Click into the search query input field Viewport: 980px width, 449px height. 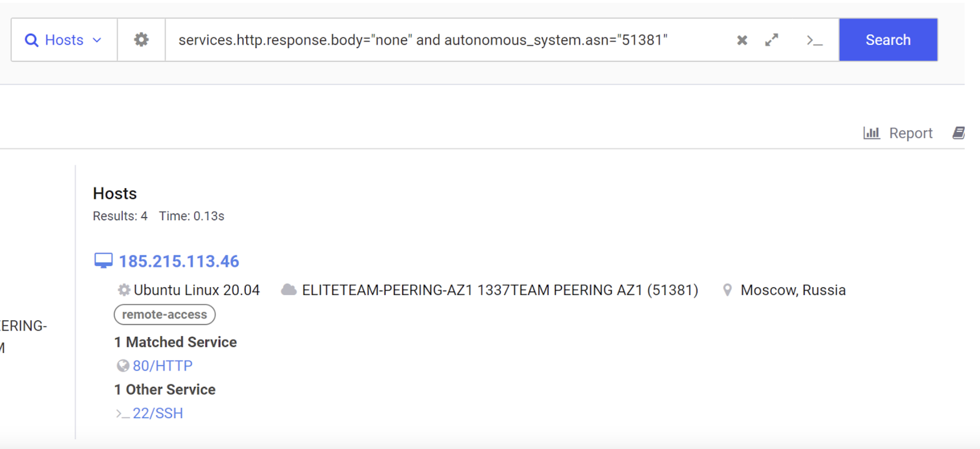443,40
